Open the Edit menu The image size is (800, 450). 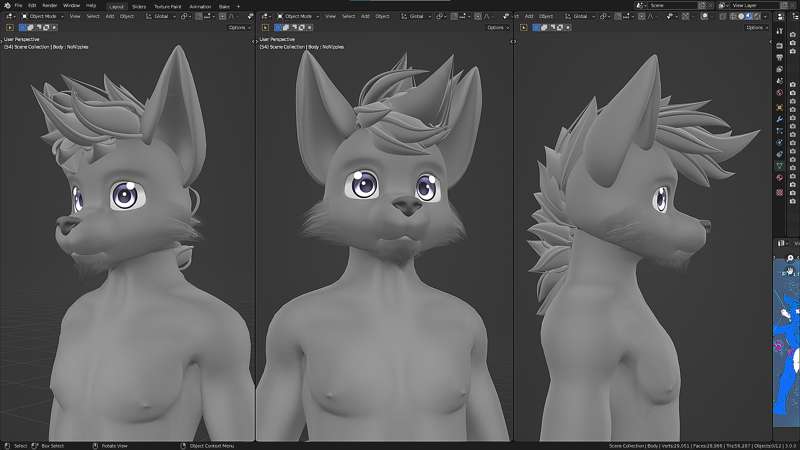point(32,5)
